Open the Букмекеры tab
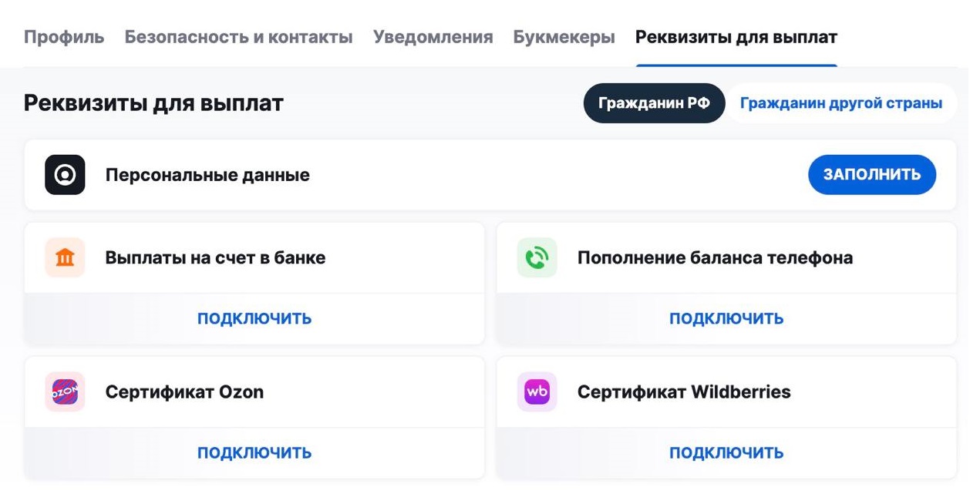Image resolution: width=980 pixels, height=494 pixels. 564,37
